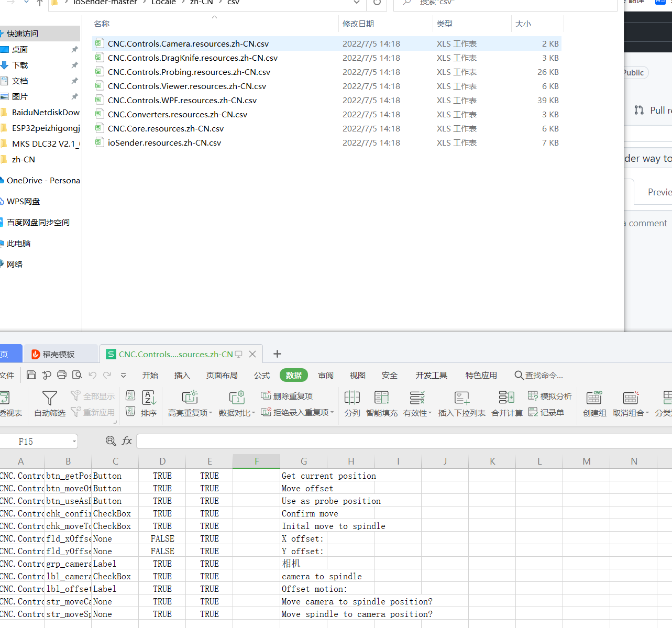Screen dimensions: 672x628
Task: Switch to the 开始 ribbon tab
Action: point(150,375)
